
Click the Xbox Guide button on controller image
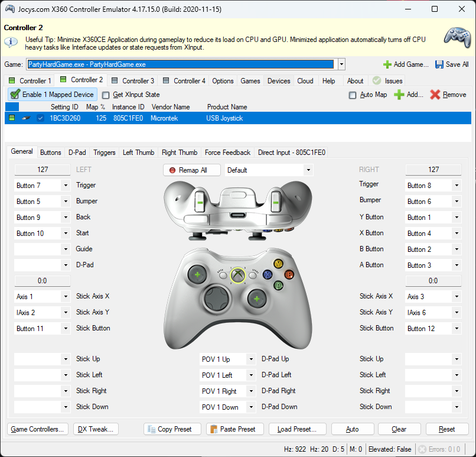(238, 276)
